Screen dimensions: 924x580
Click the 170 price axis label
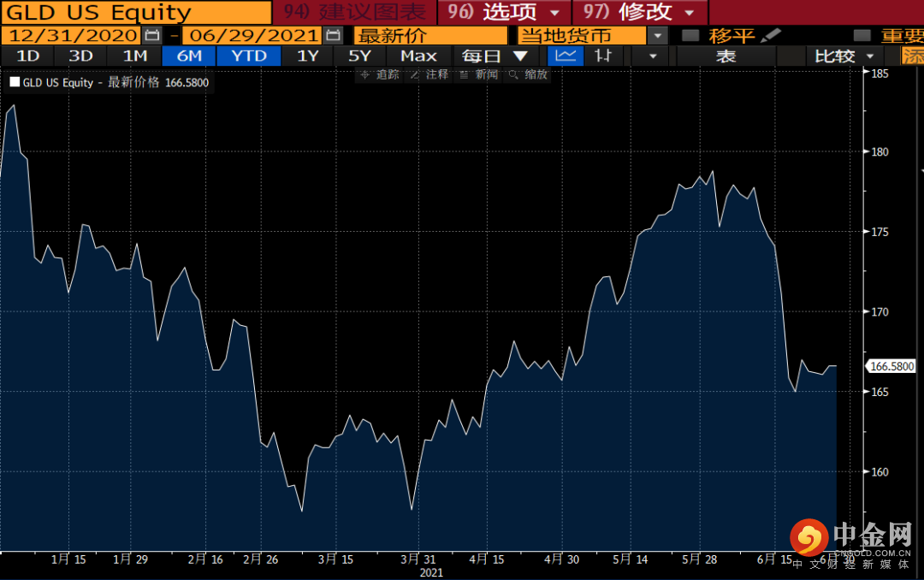click(x=880, y=311)
